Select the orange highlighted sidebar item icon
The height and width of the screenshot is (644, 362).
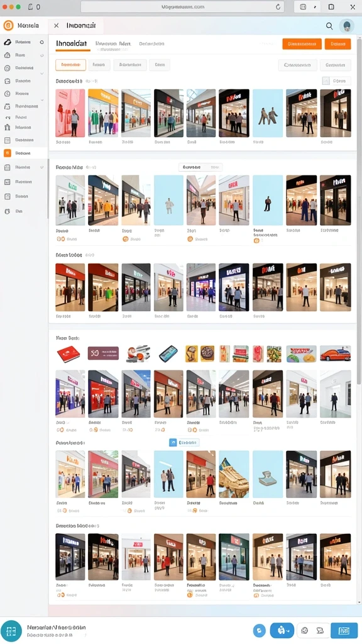click(8, 153)
